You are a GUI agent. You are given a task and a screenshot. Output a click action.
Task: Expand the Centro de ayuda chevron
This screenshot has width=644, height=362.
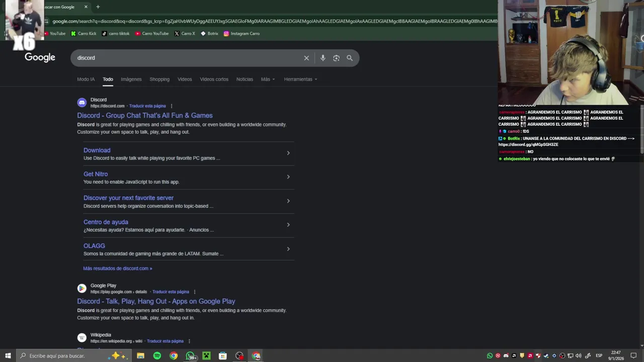(x=288, y=225)
